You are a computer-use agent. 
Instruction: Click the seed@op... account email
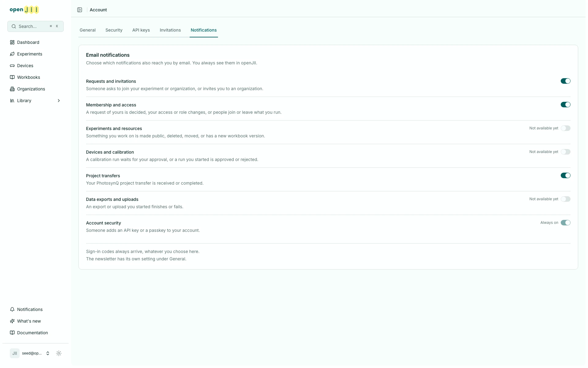click(x=32, y=353)
